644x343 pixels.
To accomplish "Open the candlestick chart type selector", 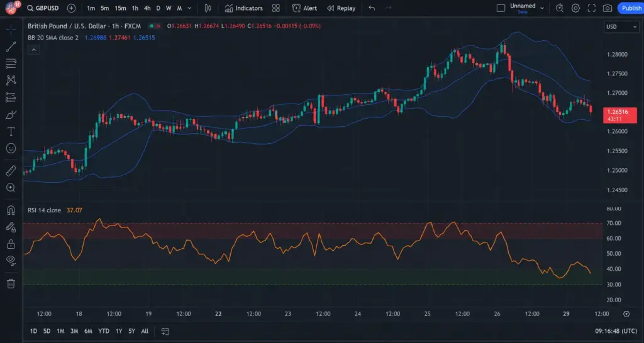I will [208, 8].
